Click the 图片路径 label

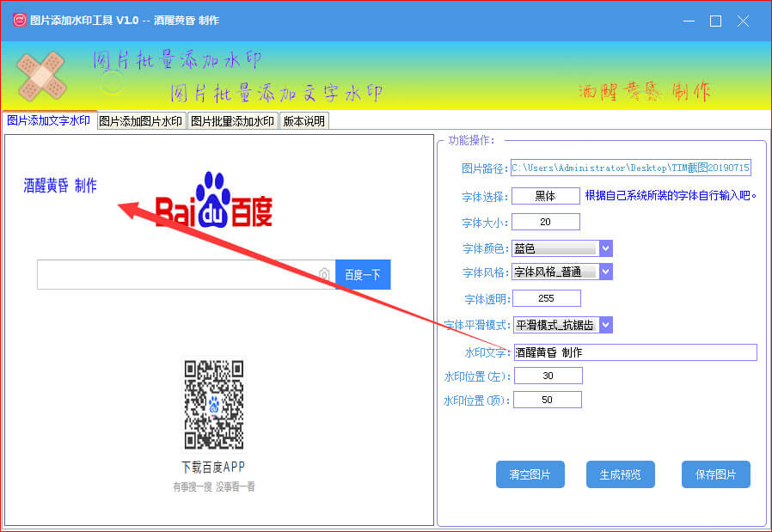click(484, 168)
